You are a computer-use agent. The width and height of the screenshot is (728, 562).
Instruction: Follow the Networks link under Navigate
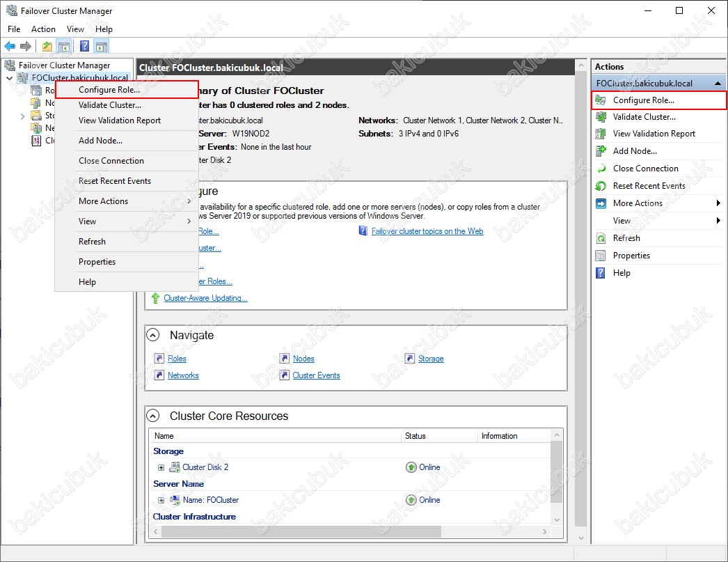point(183,375)
